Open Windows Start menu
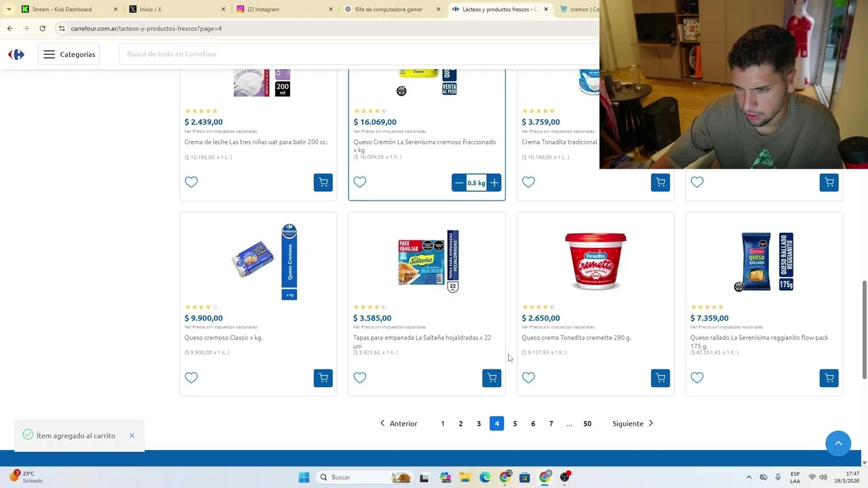 click(x=304, y=477)
